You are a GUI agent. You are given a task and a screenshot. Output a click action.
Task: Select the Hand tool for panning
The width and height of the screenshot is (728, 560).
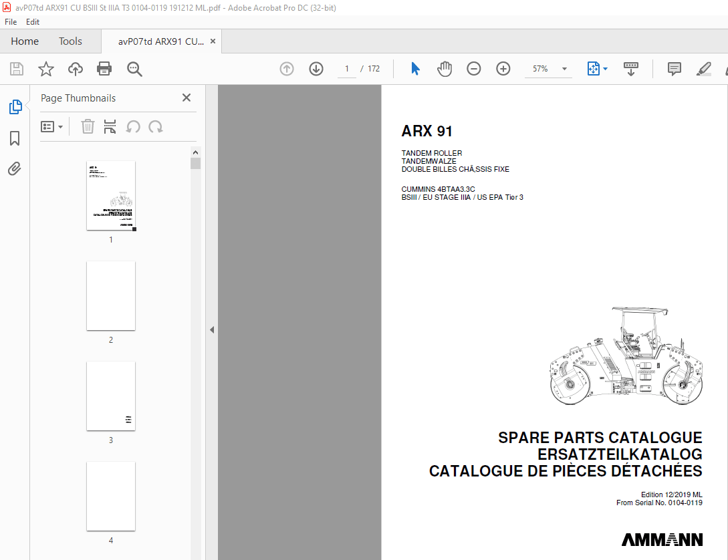(444, 68)
